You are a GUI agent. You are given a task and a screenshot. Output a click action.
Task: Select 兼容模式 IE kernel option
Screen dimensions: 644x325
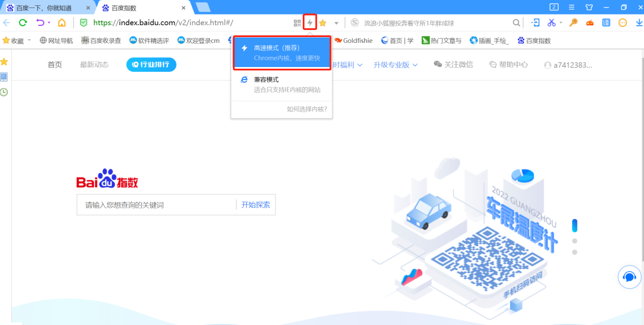click(x=282, y=85)
